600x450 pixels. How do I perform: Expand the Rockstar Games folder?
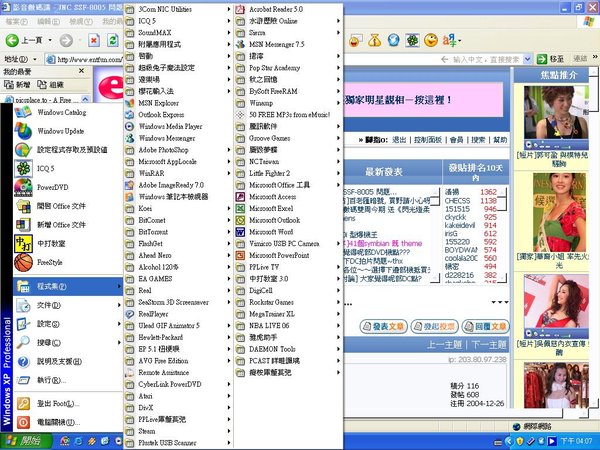pyautogui.click(x=288, y=302)
